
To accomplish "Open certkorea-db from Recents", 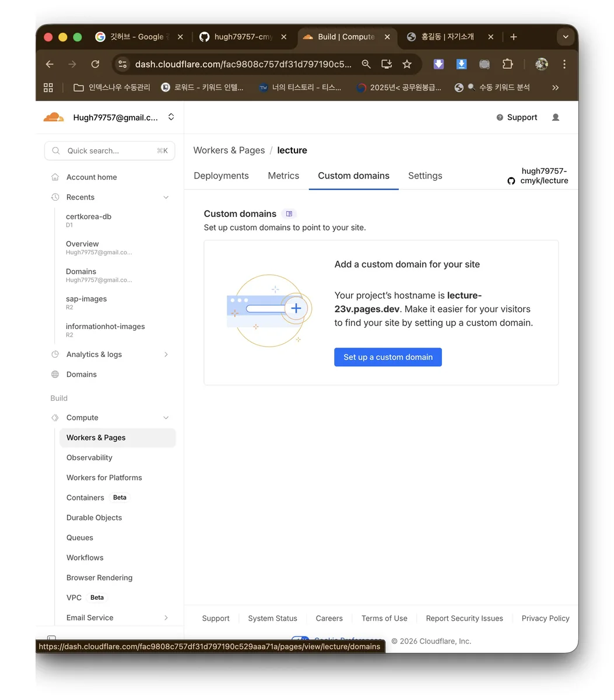I will pyautogui.click(x=89, y=220).
